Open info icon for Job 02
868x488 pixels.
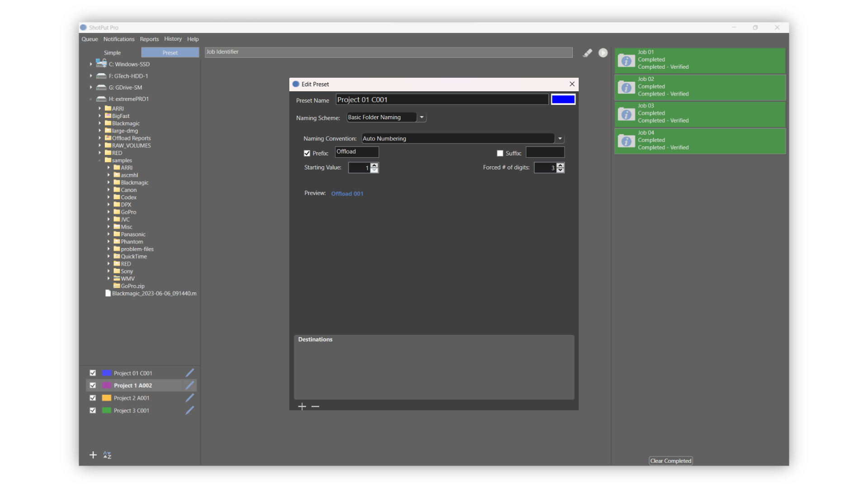tap(626, 87)
